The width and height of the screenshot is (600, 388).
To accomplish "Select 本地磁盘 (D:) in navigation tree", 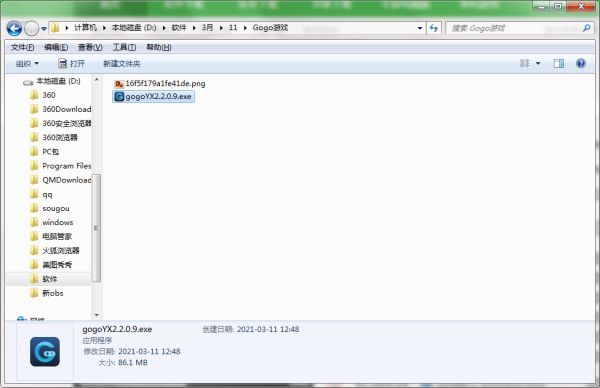I will [58, 81].
